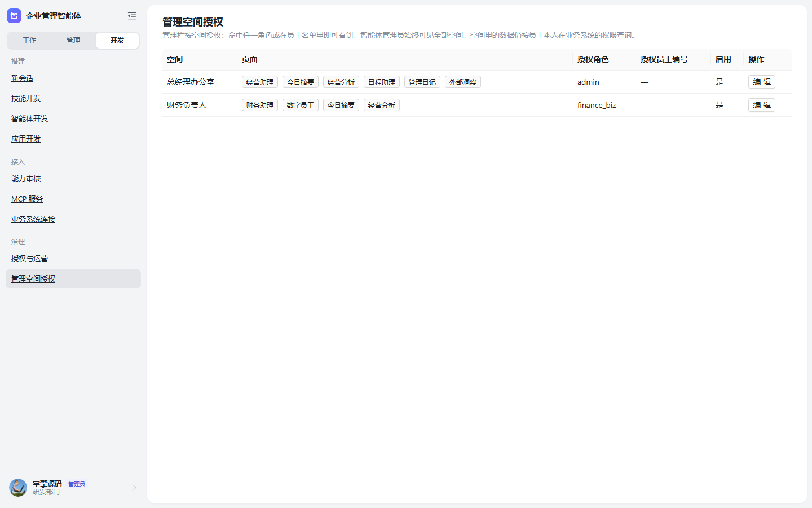Click 经营分析 tag in 财务负责人 row
812x508 pixels.
382,105
